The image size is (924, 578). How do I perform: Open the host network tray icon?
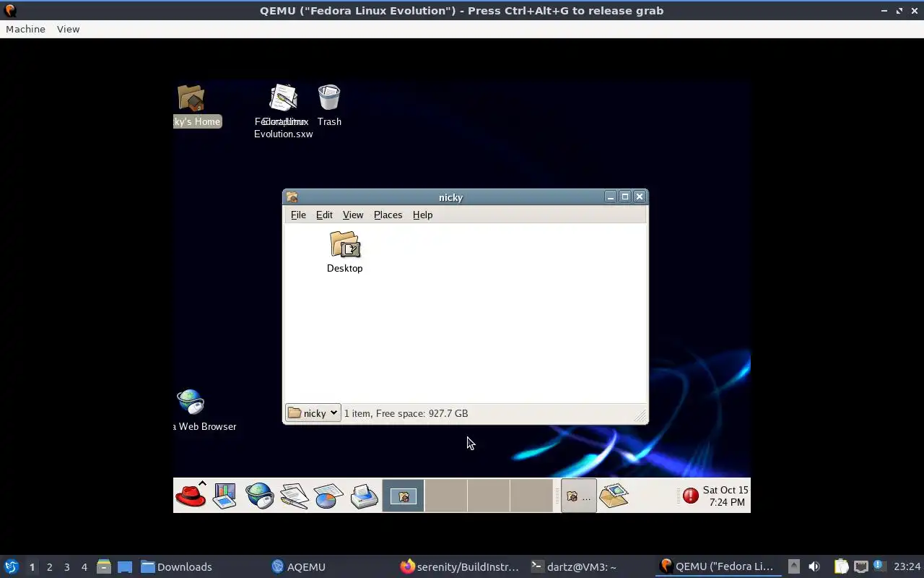tap(860, 566)
